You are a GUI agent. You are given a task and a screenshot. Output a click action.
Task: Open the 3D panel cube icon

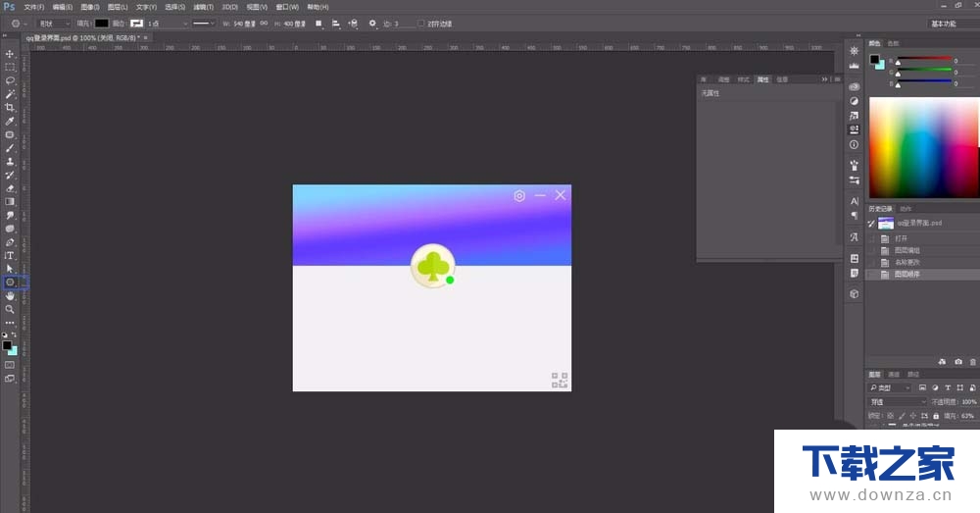click(x=855, y=294)
